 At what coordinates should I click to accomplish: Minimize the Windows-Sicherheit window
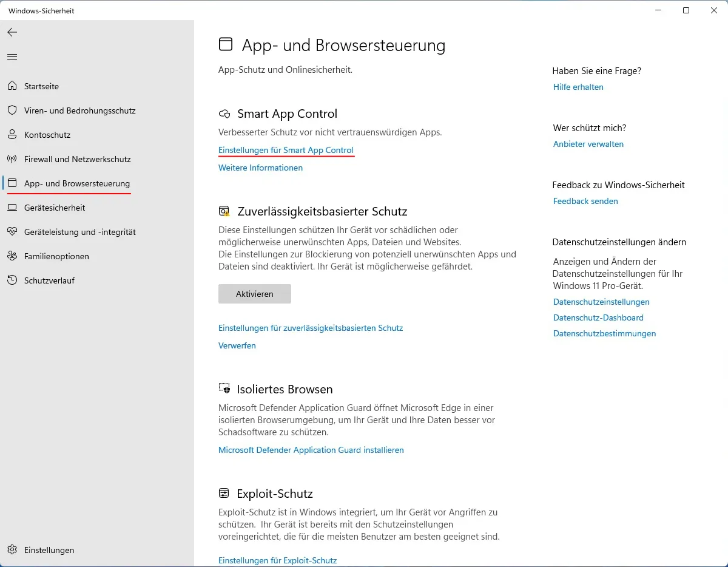click(658, 10)
